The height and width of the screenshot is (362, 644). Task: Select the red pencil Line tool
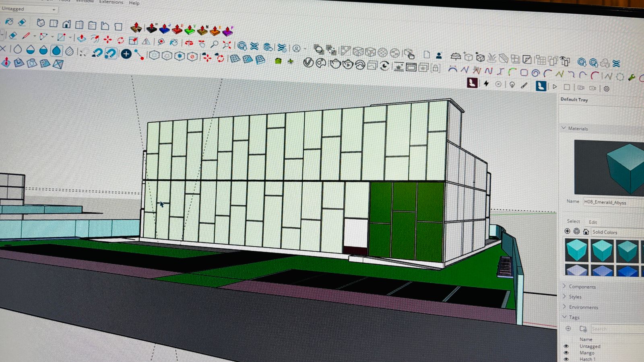[26, 36]
